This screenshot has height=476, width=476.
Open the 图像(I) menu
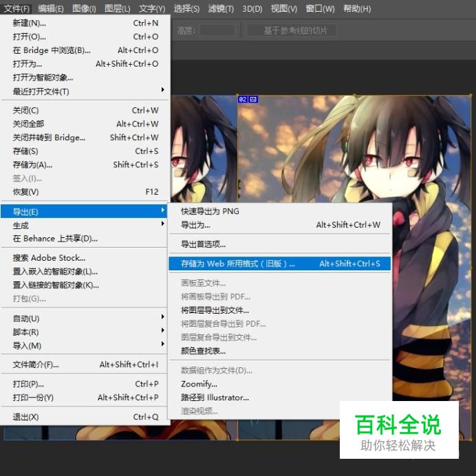click(x=84, y=8)
